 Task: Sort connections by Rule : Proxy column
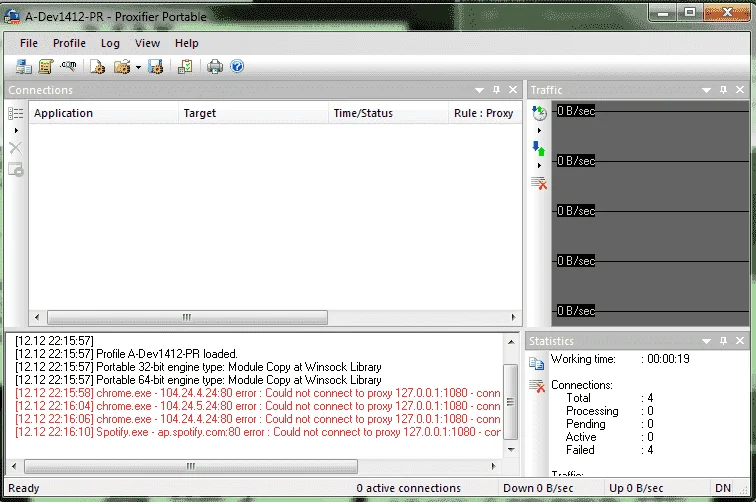[x=485, y=113]
